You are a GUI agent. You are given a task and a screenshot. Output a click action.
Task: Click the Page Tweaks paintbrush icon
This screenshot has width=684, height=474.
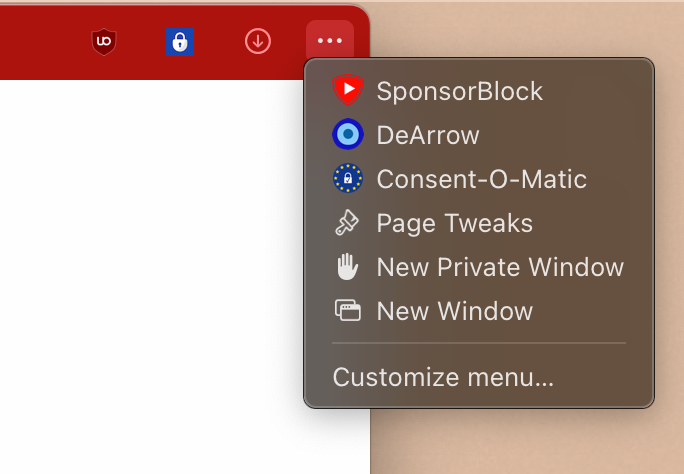click(x=347, y=223)
